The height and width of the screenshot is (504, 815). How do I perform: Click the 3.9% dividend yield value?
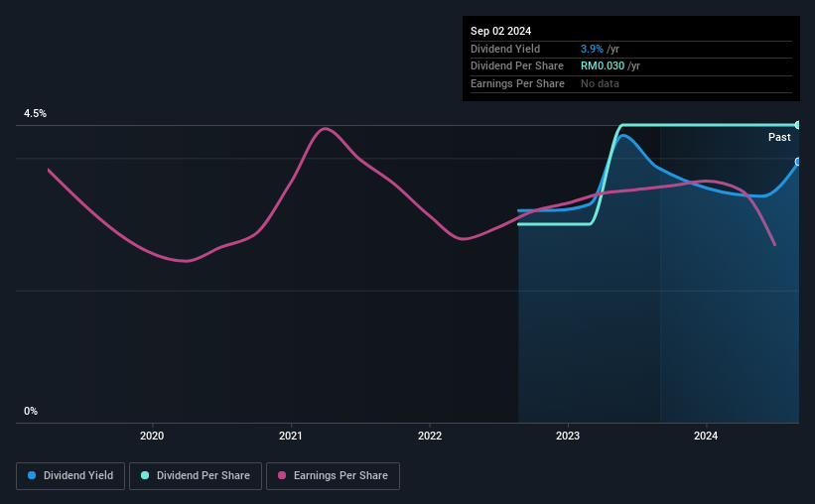coord(592,49)
